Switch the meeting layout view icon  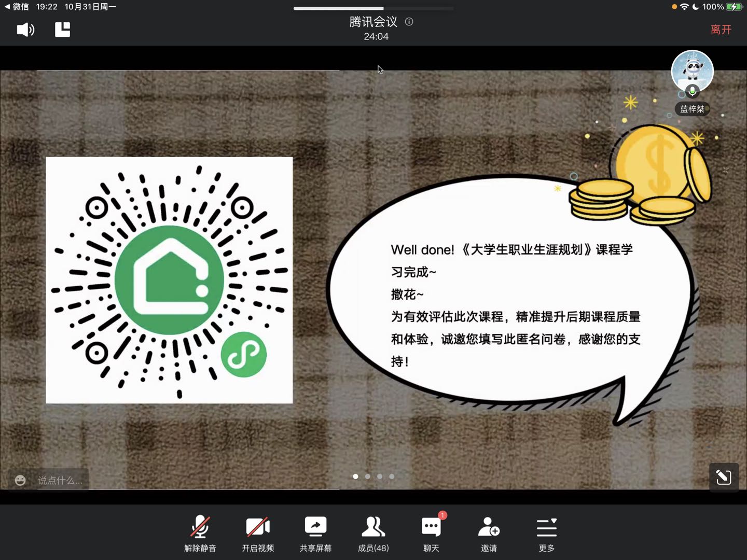click(63, 30)
